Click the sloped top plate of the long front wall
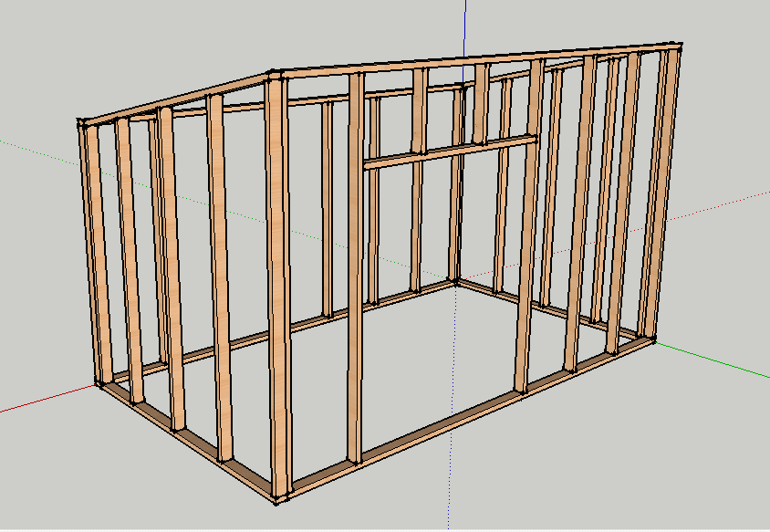This screenshot has width=770, height=532. [474, 57]
